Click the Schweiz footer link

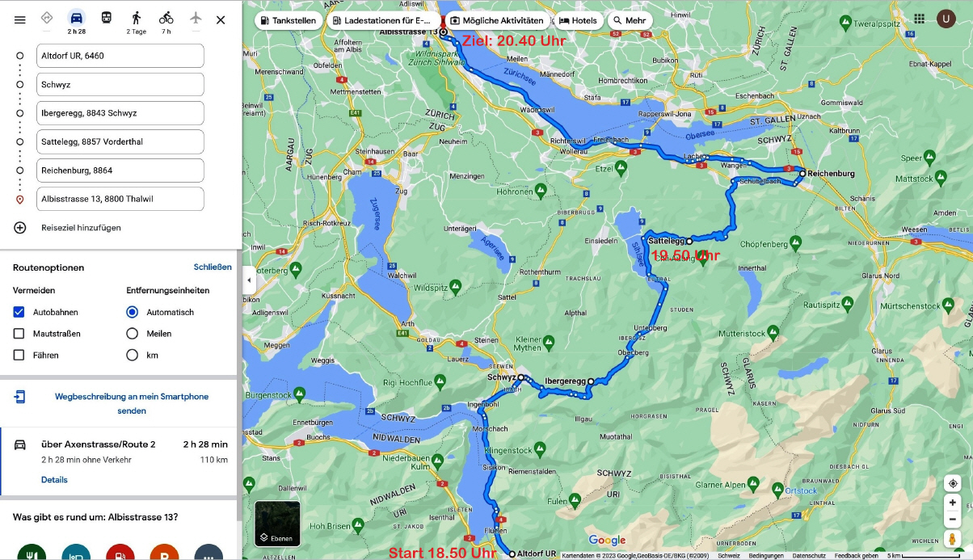728,556
